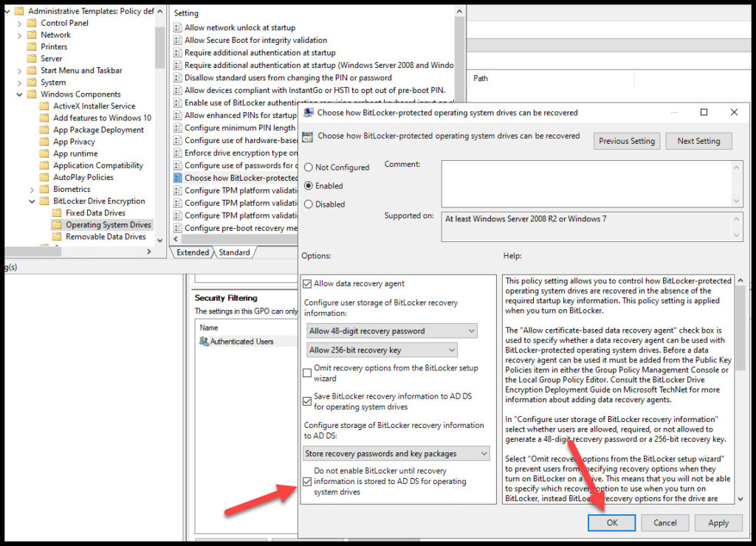Click the tree pane vertical scrollbar thumb
The image size is (756, 546).
coord(159,47)
